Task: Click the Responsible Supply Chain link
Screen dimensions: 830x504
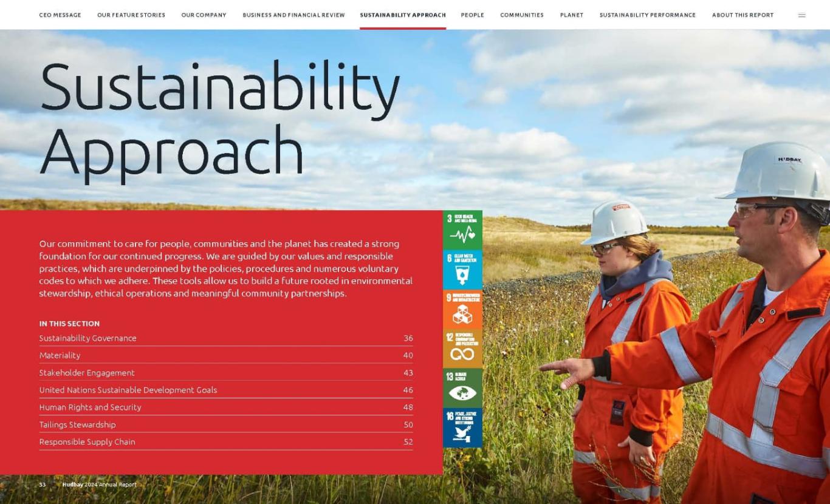Action: coord(87,441)
